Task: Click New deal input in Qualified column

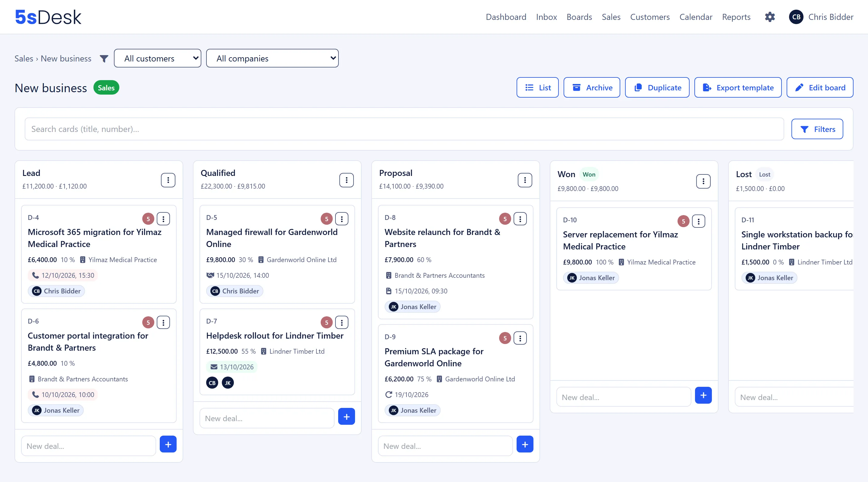Action: (x=266, y=418)
